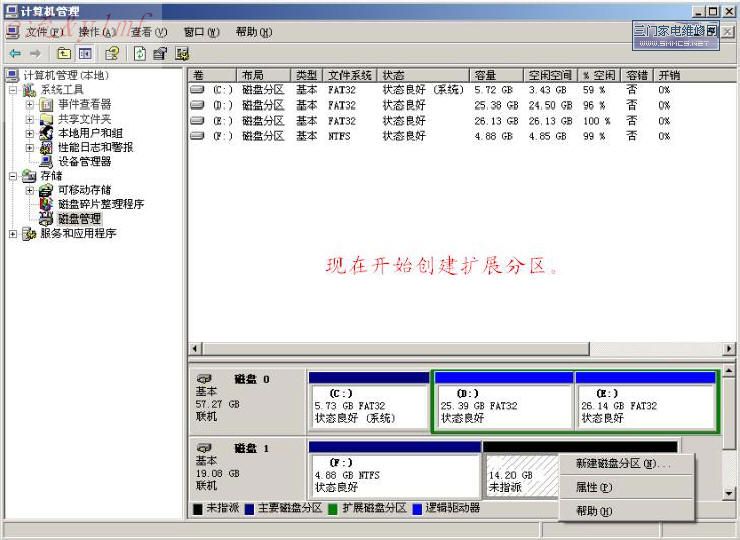The width and height of the screenshot is (740, 540).
Task: Toggle the show/hide console tree icon
Action: [x=86, y=53]
